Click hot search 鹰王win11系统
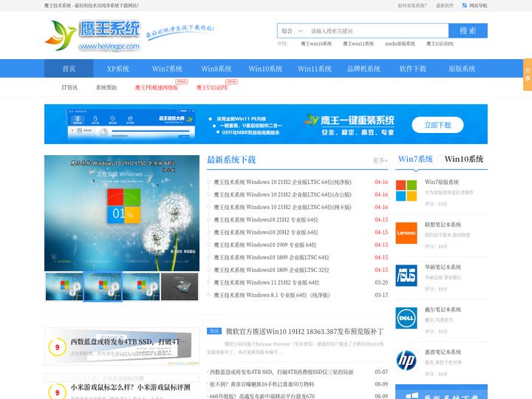This screenshot has width=532, height=399. click(x=358, y=44)
